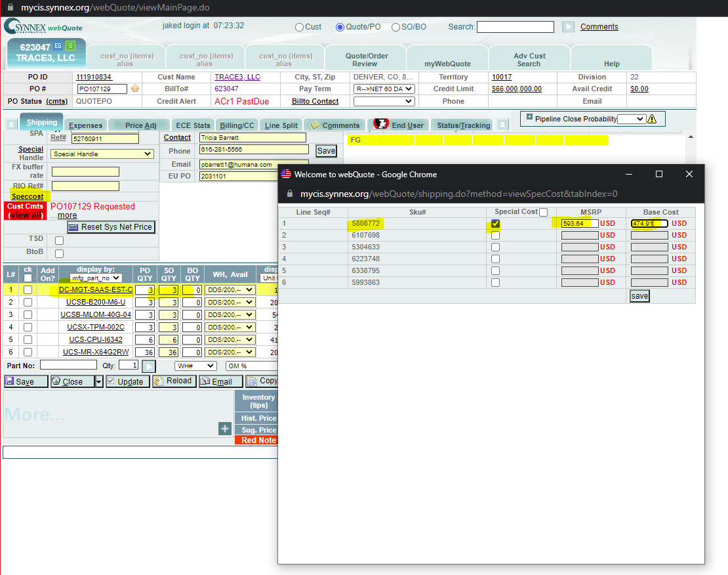
Task: Click the EG badge by 623047
Action: pyautogui.click(x=58, y=45)
